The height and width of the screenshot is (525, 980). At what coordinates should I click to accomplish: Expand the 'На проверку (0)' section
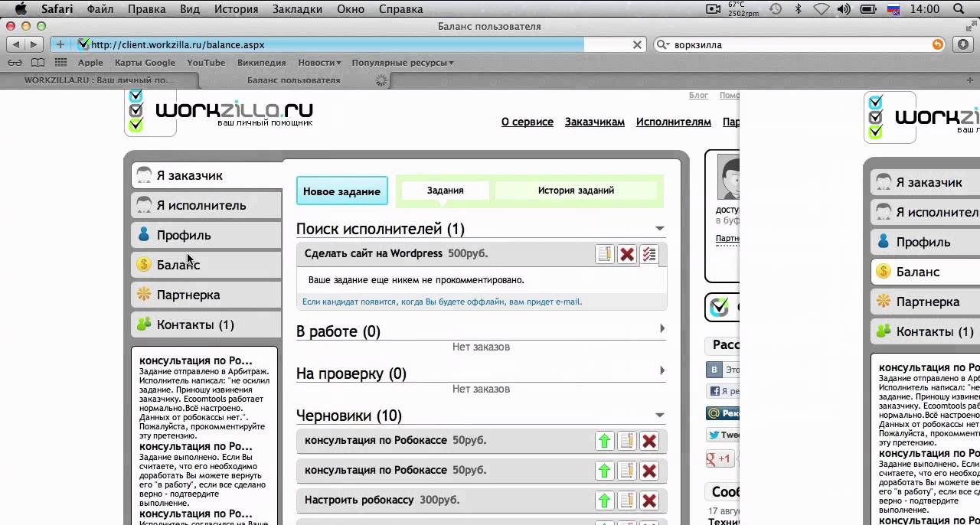pos(662,370)
